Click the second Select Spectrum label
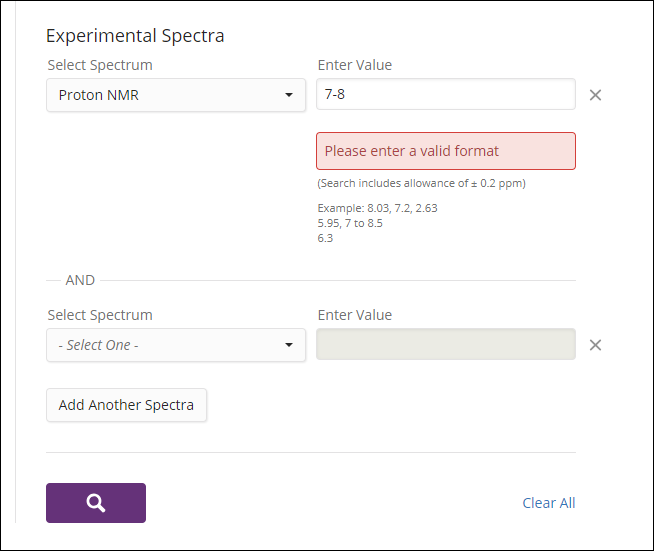The width and height of the screenshot is (654, 551). coord(100,315)
